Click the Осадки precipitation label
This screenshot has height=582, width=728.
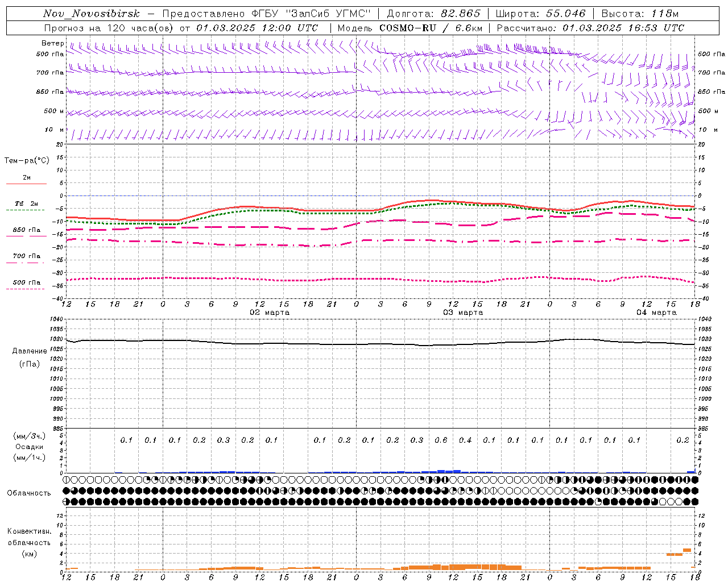tap(29, 447)
